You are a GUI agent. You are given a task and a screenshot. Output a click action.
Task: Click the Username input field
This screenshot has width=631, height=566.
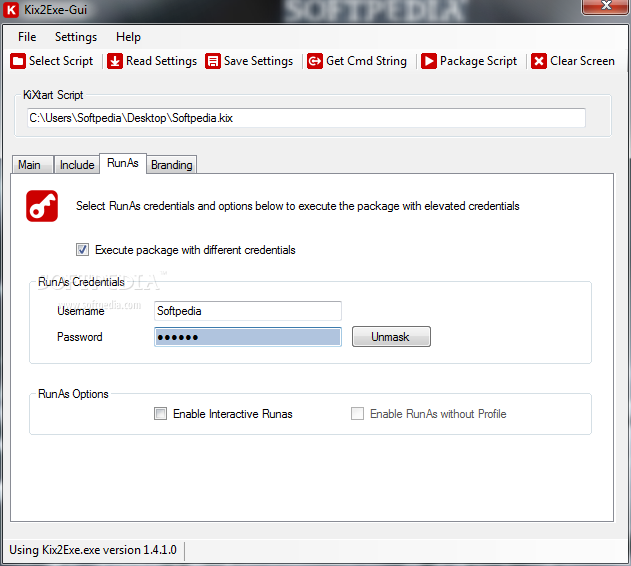click(248, 311)
